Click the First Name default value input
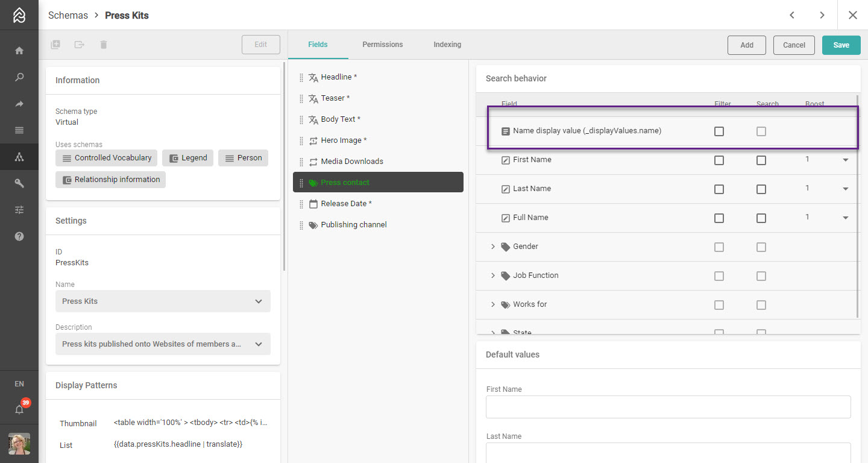The image size is (868, 463). pyautogui.click(x=668, y=407)
